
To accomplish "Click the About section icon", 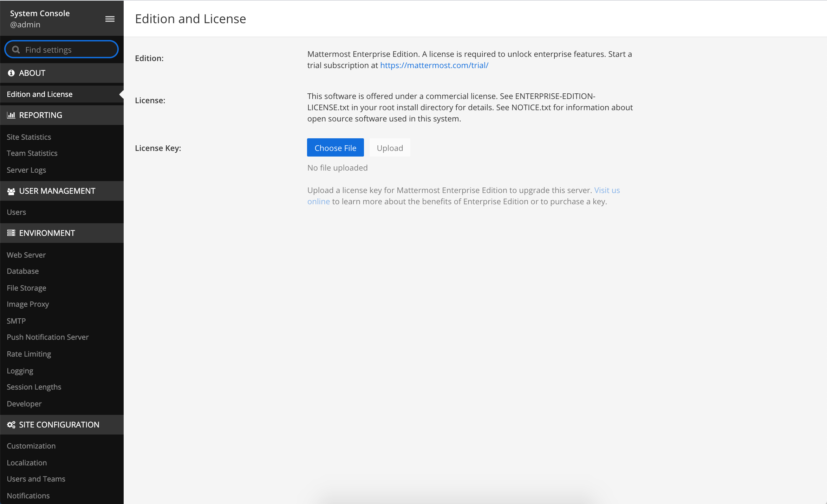I will click(11, 73).
